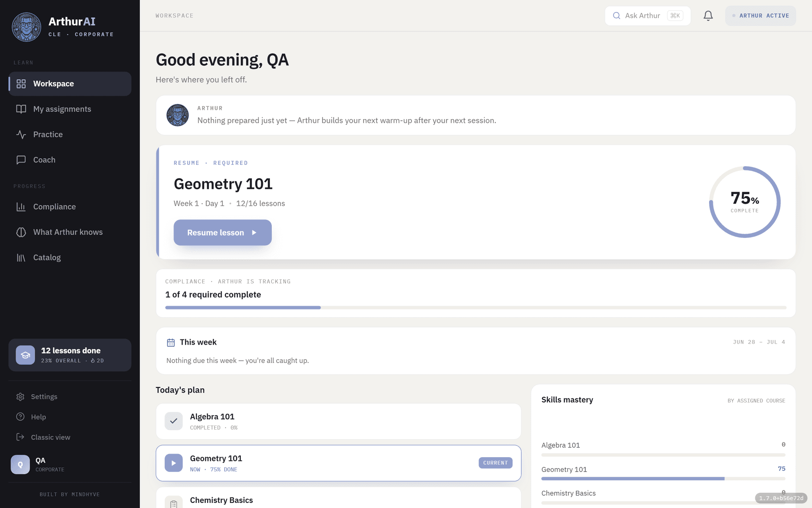Click '1 of 4 required complete' text
The image size is (812, 508).
(213, 295)
